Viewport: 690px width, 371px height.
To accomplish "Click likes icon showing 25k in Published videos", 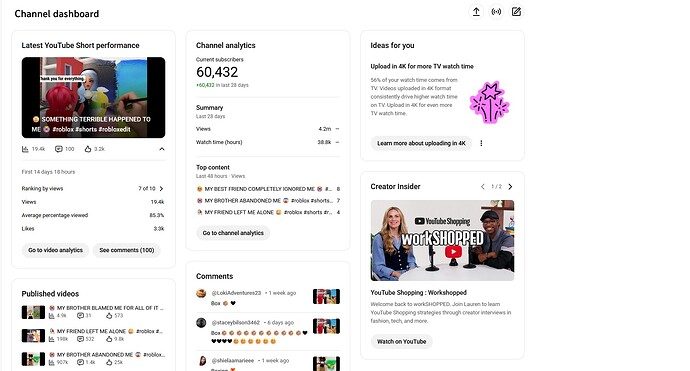I will coord(109,363).
